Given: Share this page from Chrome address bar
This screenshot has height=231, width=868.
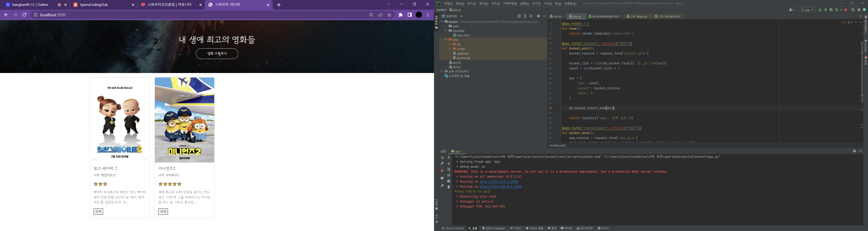Looking at the screenshot, I should click(x=380, y=15).
